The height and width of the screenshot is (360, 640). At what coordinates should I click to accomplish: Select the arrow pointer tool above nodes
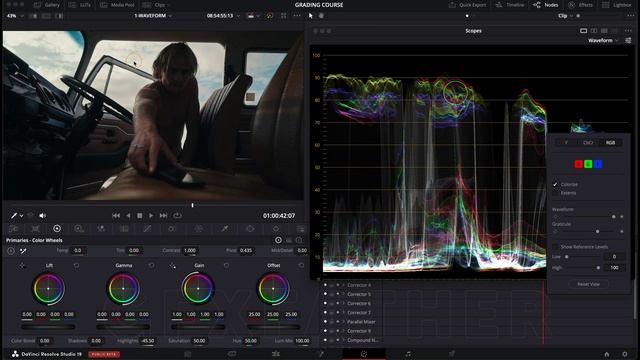pos(311,16)
